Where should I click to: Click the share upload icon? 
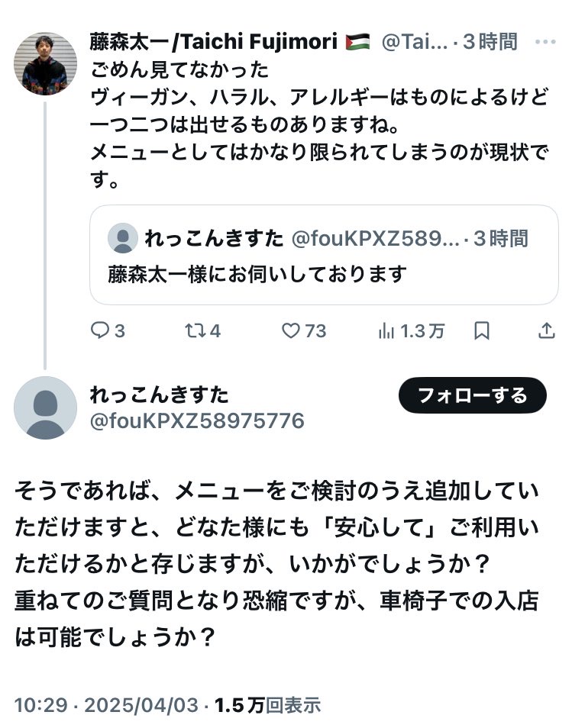coord(547,330)
